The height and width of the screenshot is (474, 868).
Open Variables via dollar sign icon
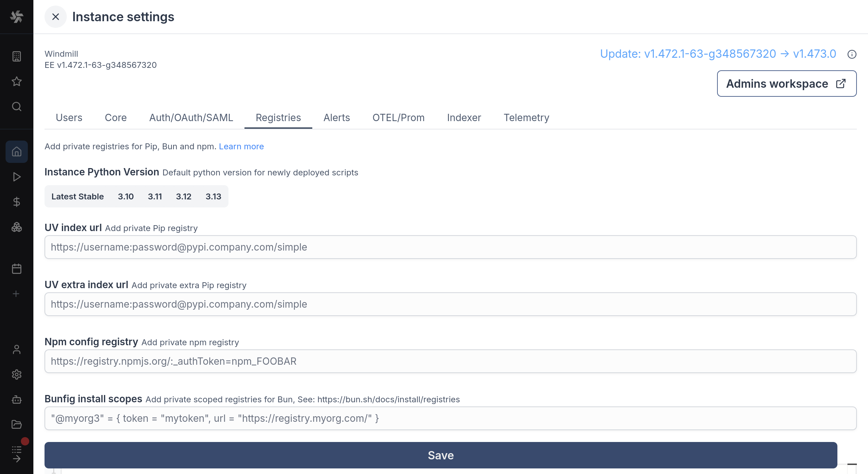(x=16, y=202)
